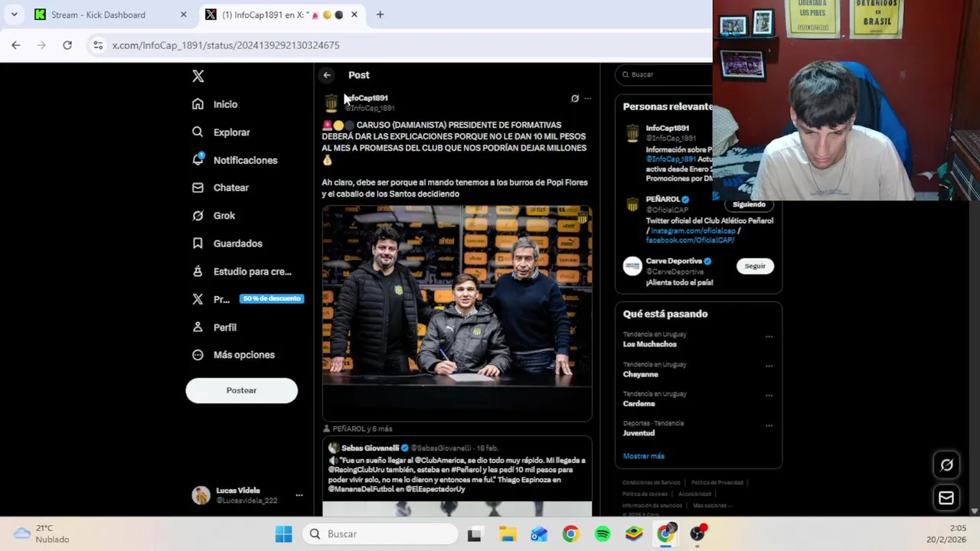
Task: Open the signing photo in the post
Action: coord(457,314)
